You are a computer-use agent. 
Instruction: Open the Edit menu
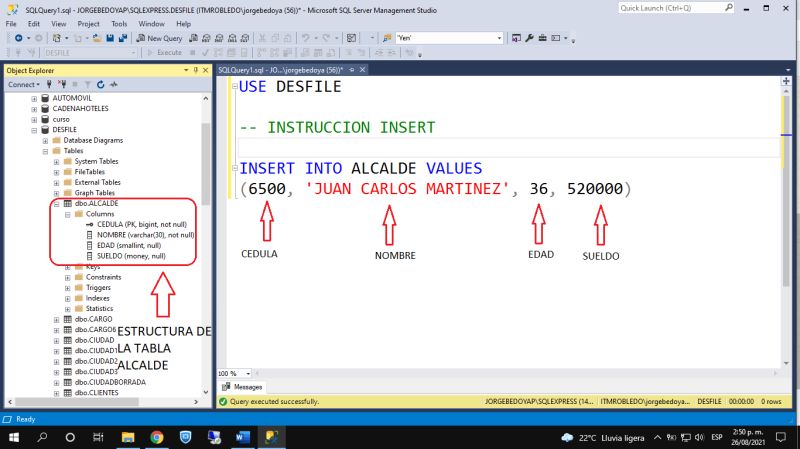[34, 24]
